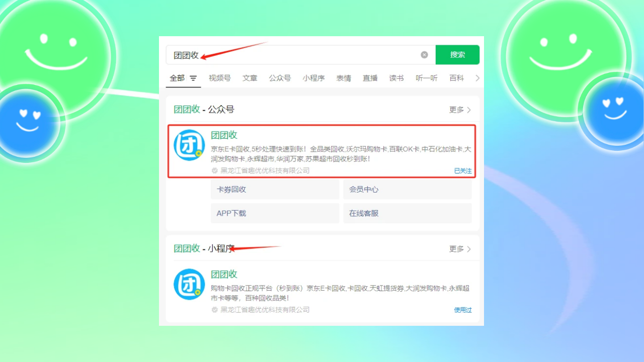Switch to the 直播 tab

(x=370, y=78)
